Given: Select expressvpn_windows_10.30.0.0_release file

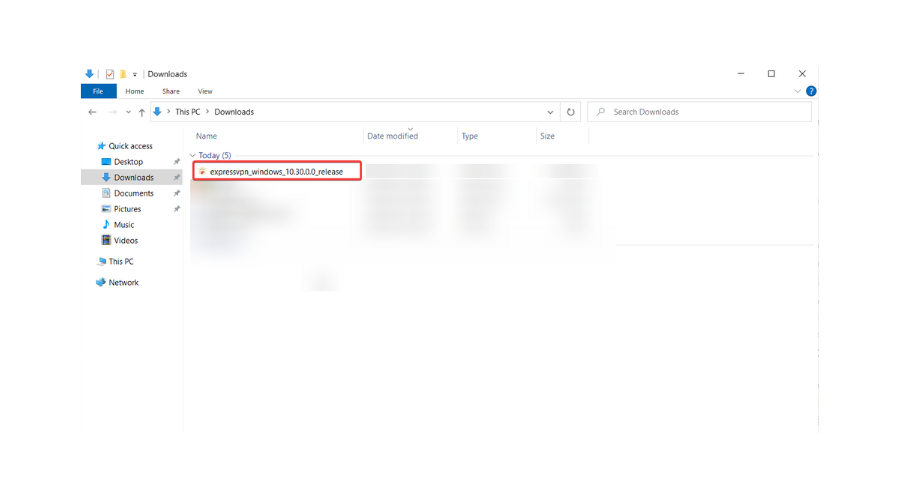Looking at the screenshot, I should pos(277,172).
